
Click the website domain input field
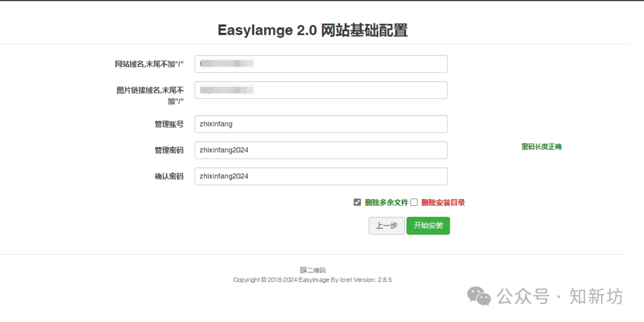pyautogui.click(x=321, y=64)
